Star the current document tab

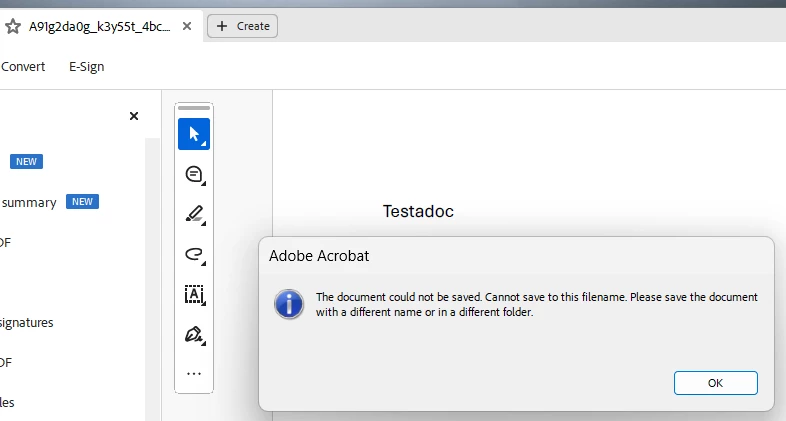(x=13, y=26)
